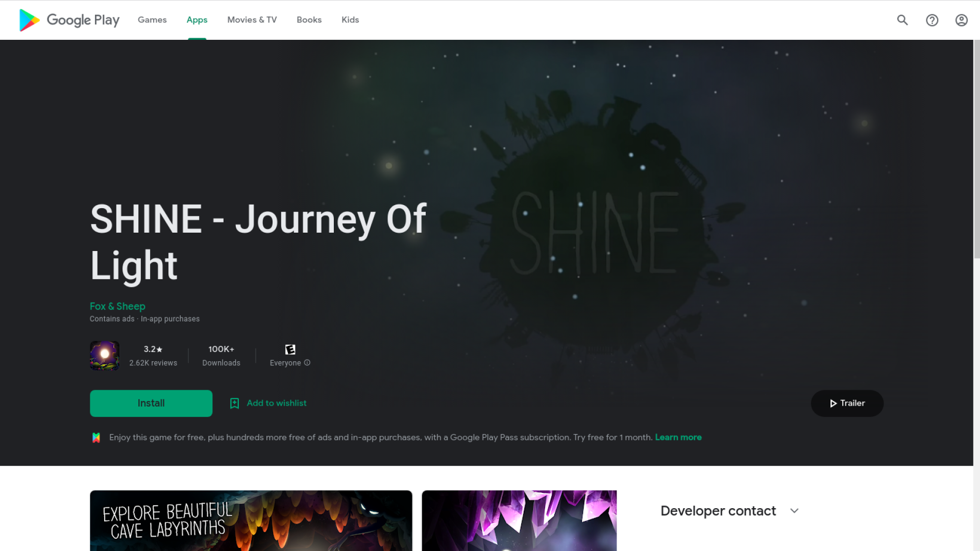
Task: Switch to the Games tab
Action: 152,20
